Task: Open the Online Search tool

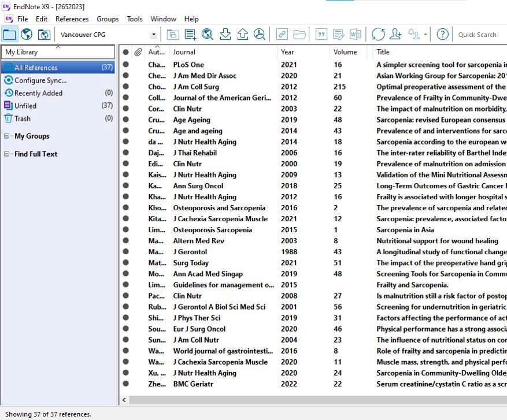Action: [x=207, y=34]
